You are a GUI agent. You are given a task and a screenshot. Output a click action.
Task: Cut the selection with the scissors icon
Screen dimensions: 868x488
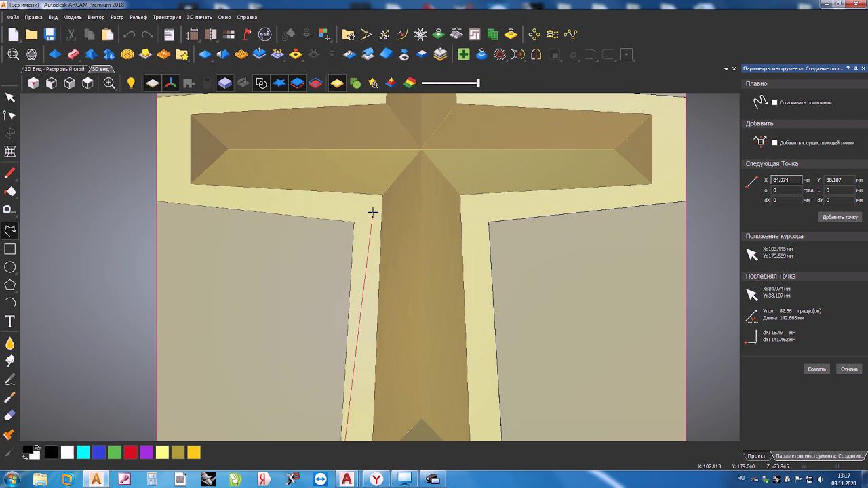pyautogui.click(x=71, y=35)
